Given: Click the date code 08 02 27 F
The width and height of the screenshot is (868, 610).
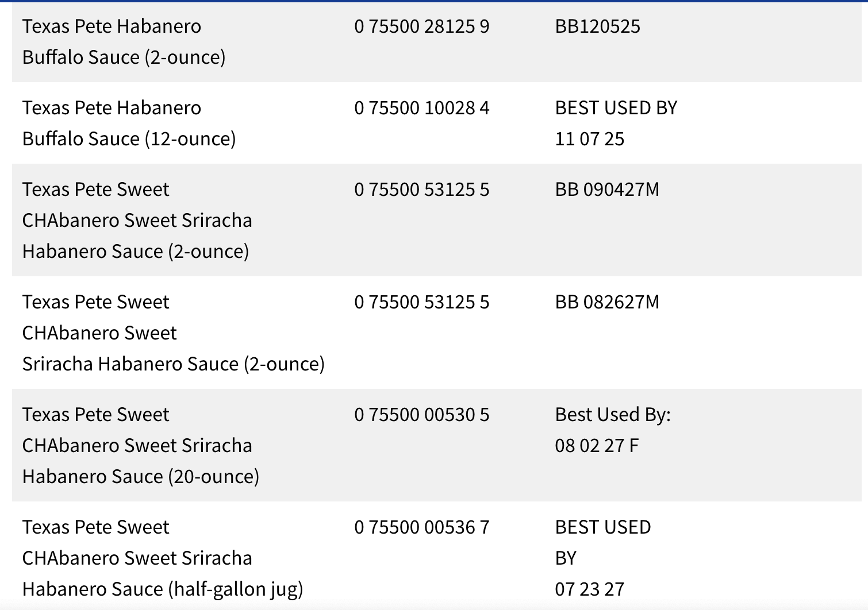Looking at the screenshot, I should [x=597, y=446].
